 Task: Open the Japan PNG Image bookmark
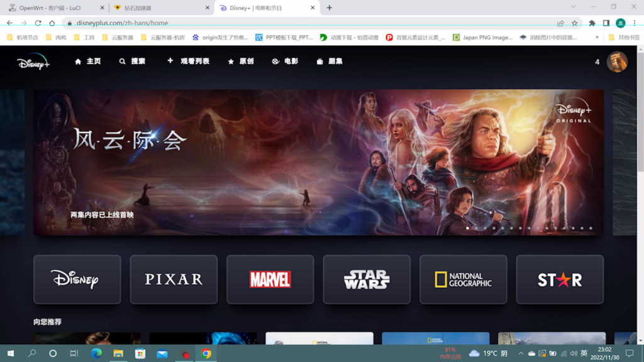pyautogui.click(x=482, y=37)
